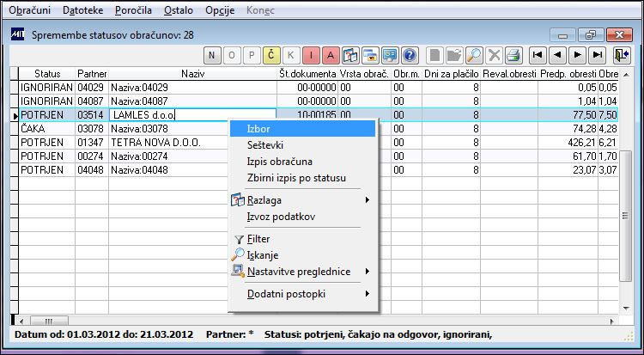The width and height of the screenshot is (644, 355).
Task: Choose Izvoz podatkov in context menu
Action: 303,217
